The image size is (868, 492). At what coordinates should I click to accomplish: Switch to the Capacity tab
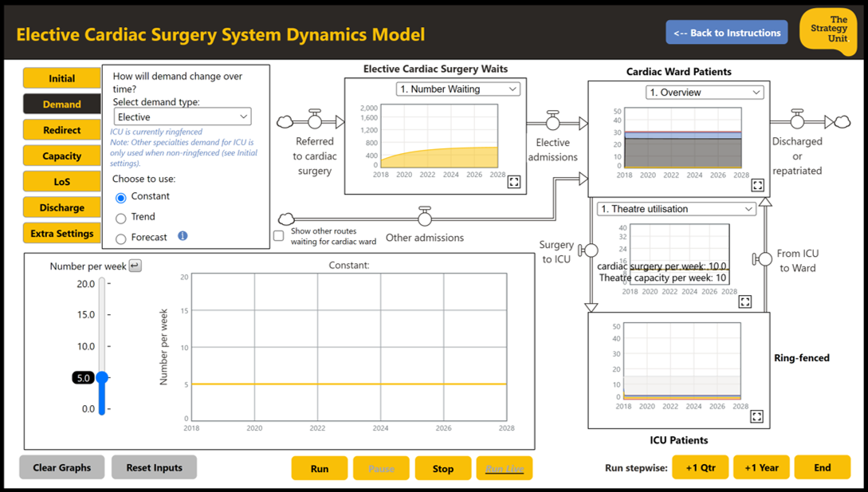coord(62,156)
